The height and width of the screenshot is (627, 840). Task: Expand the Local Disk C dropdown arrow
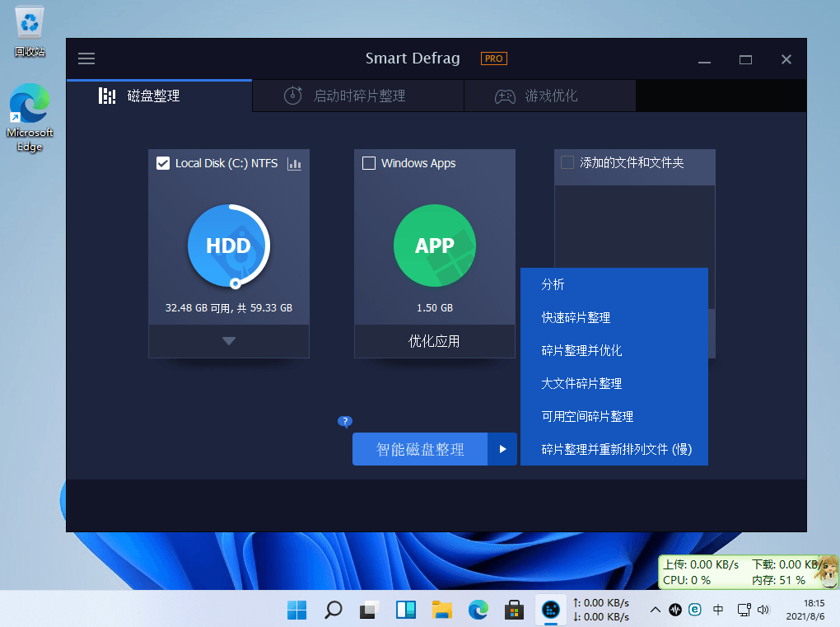pyautogui.click(x=229, y=341)
